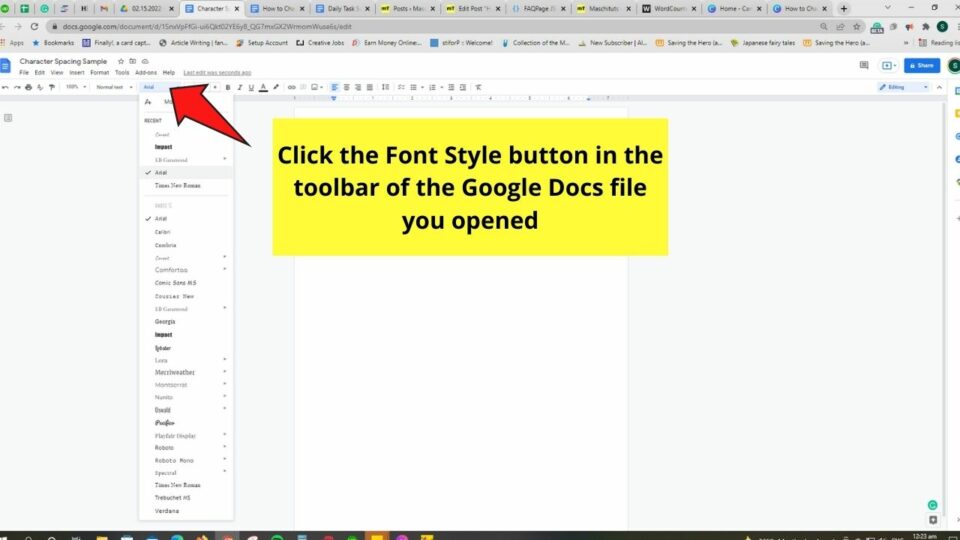Apply italic formatting

[x=239, y=88]
